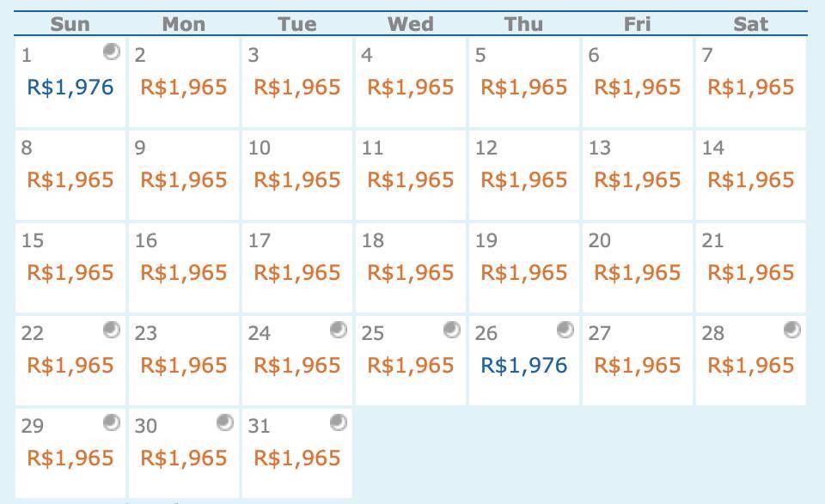Click the round indicator icon on day 22
This screenshot has height=504, width=825.
click(112, 330)
